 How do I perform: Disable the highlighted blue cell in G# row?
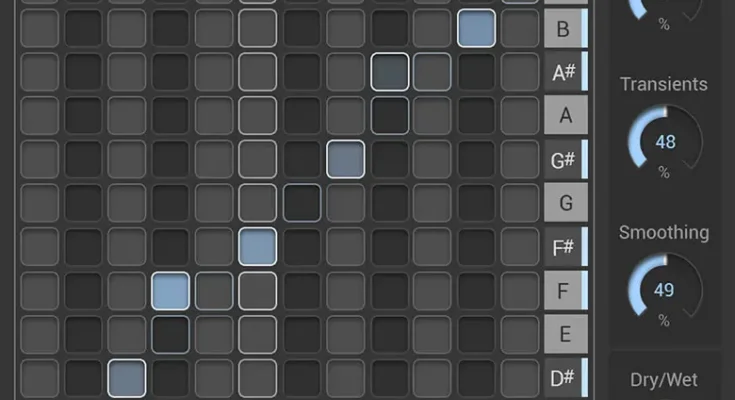[345, 159]
